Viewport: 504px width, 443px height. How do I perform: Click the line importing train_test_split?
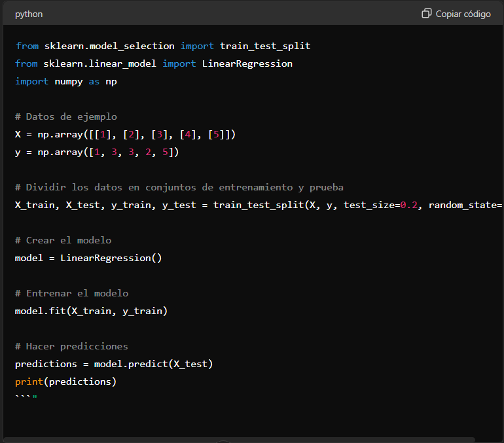[x=163, y=46]
